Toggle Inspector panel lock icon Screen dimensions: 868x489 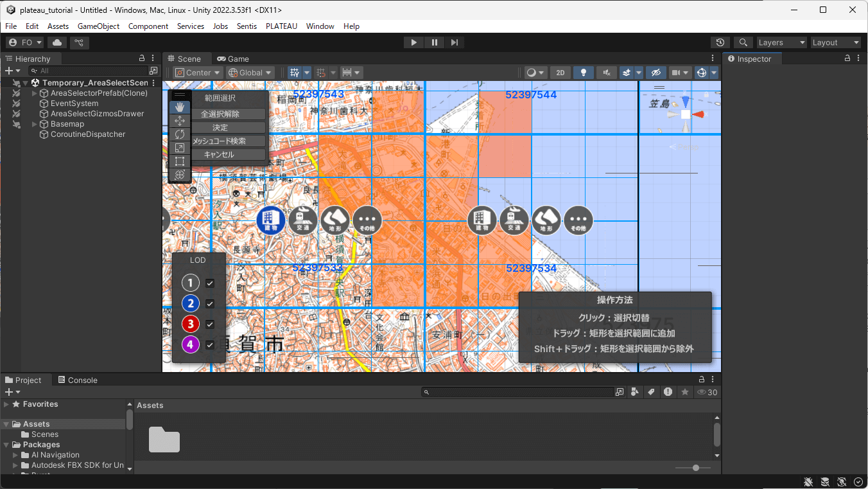pyautogui.click(x=847, y=58)
